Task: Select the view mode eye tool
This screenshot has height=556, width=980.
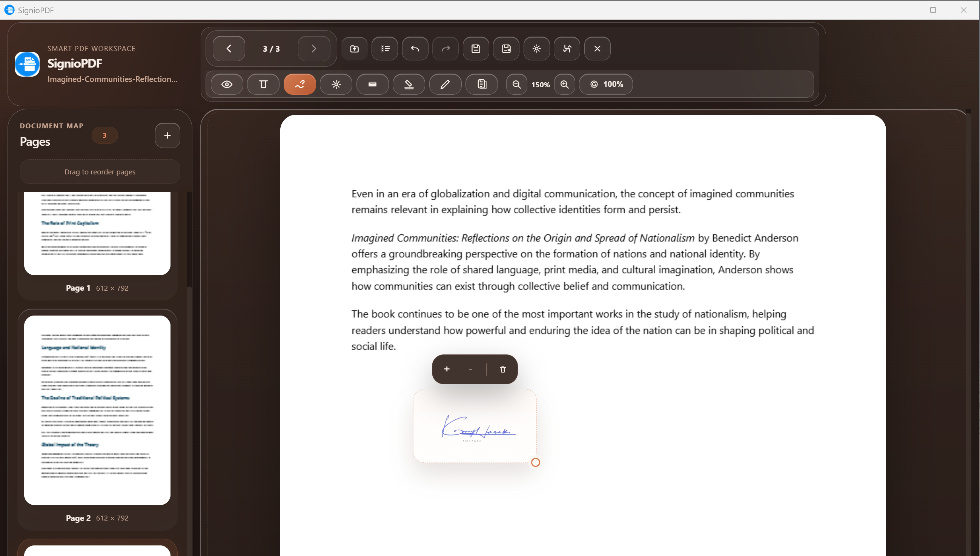Action: (227, 84)
